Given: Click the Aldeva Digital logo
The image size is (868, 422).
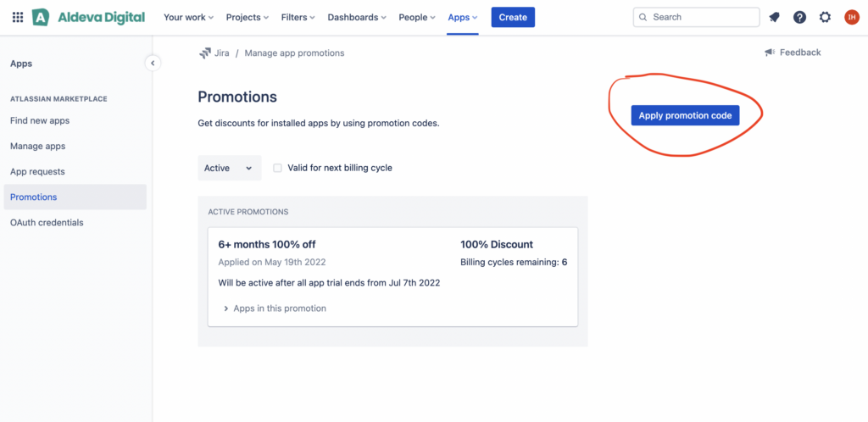Looking at the screenshot, I should tap(88, 17).
